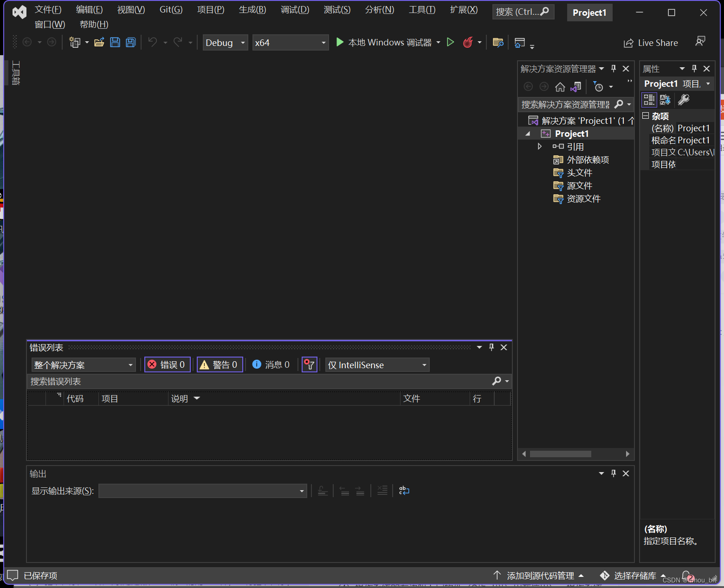The height and width of the screenshot is (588, 724).
Task: Open the 调试(D) debug menu
Action: click(x=295, y=10)
